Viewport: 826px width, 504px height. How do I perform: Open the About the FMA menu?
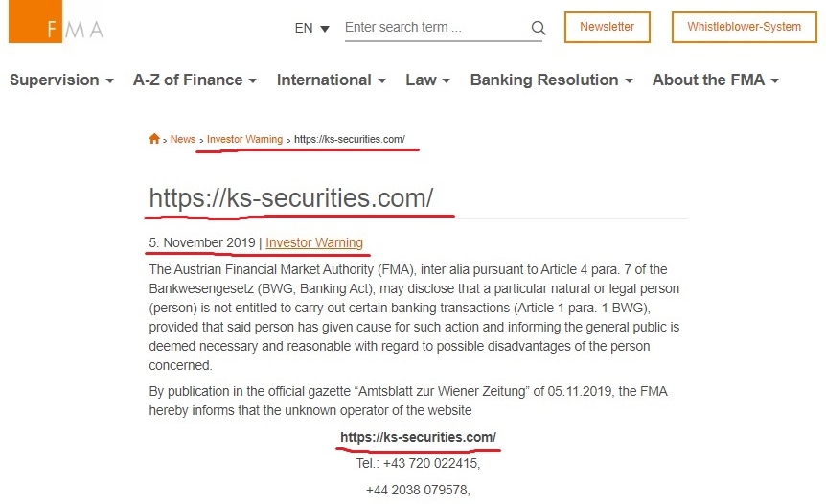tap(716, 80)
